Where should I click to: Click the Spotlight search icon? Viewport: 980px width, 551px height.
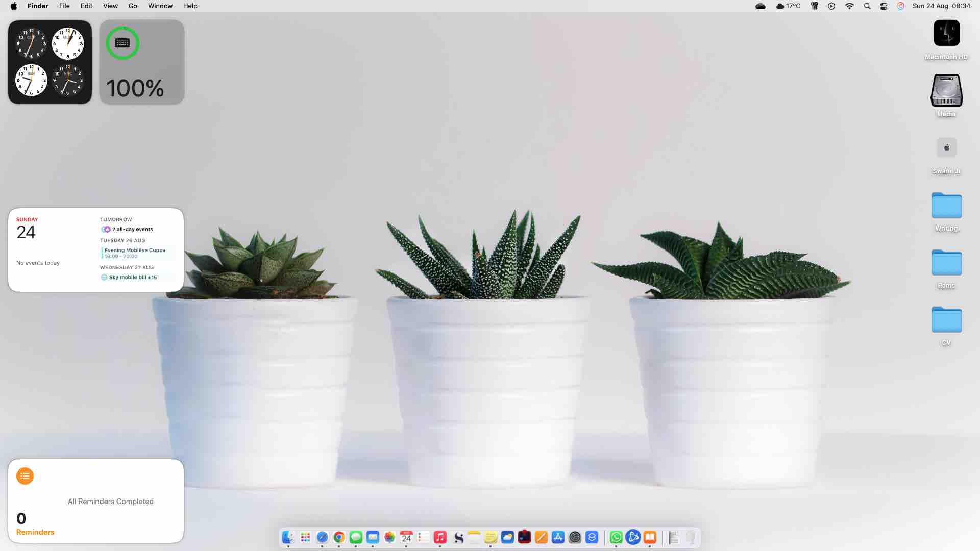[867, 6]
